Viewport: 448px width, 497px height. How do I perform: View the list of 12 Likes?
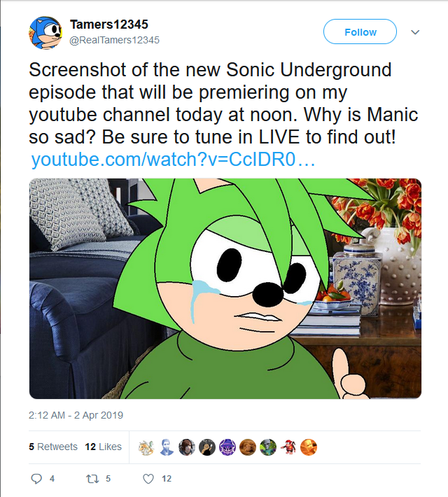103,447
